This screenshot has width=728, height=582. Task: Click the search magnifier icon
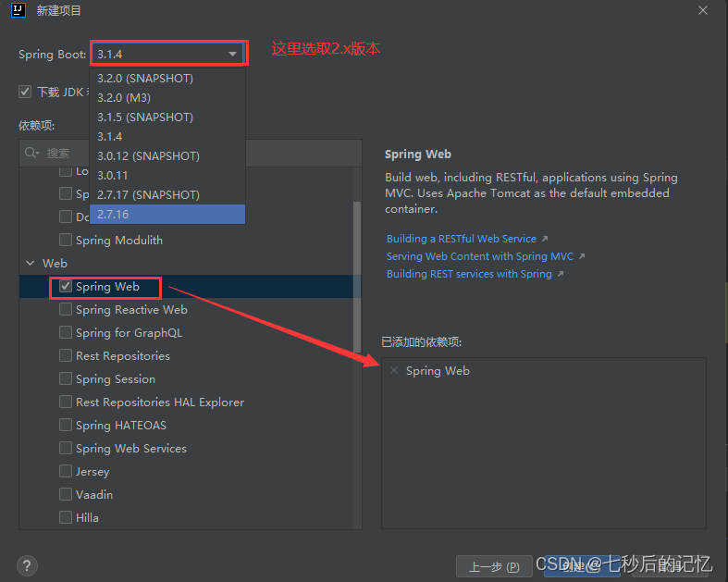(x=31, y=153)
